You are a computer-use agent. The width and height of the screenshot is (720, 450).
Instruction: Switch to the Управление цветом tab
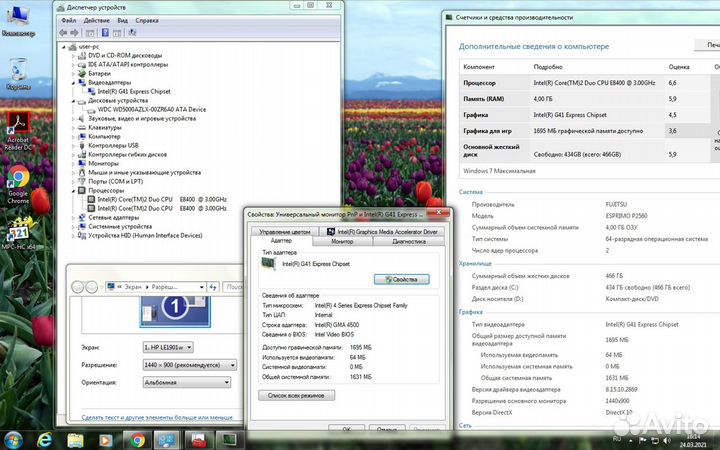285,231
